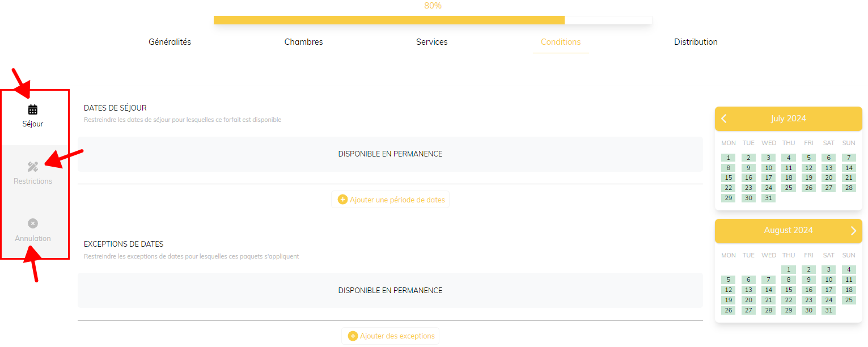Click Ajouter une période de dates button
Screen dimensions: 868x347
397,200
